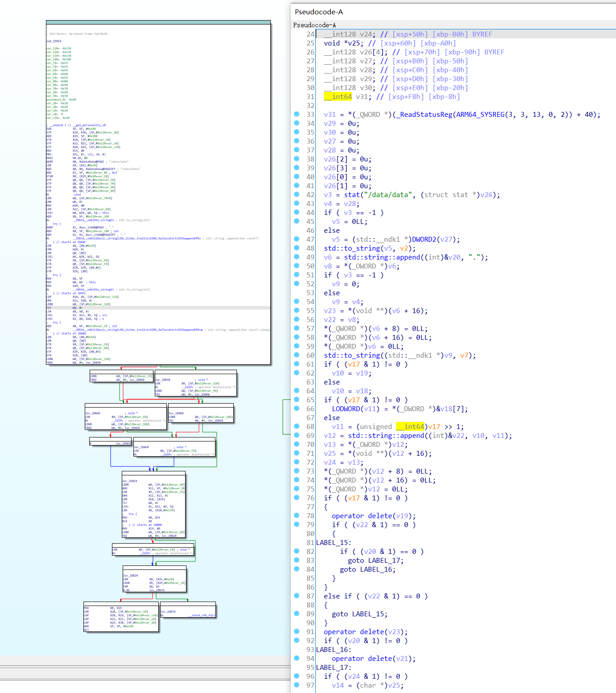This screenshot has height=693, width=616.
Task: Click std::to_string call on line 48
Action: click(x=352, y=248)
